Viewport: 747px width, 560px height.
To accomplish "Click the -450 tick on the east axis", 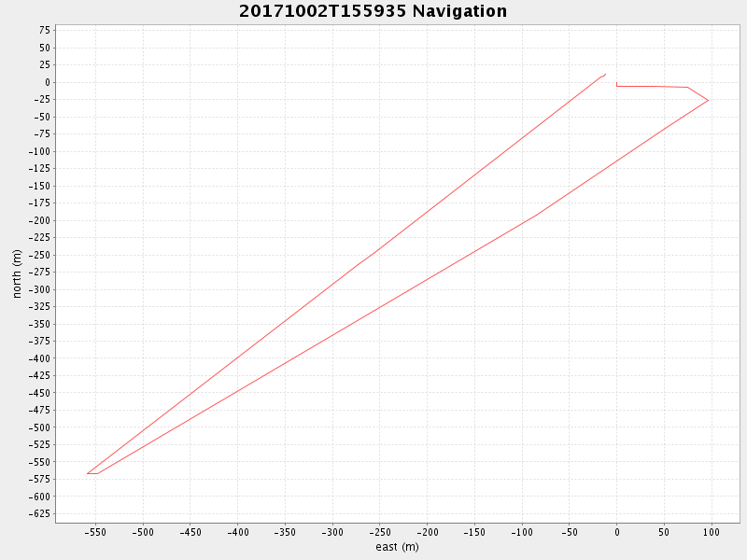I will coord(190,532).
